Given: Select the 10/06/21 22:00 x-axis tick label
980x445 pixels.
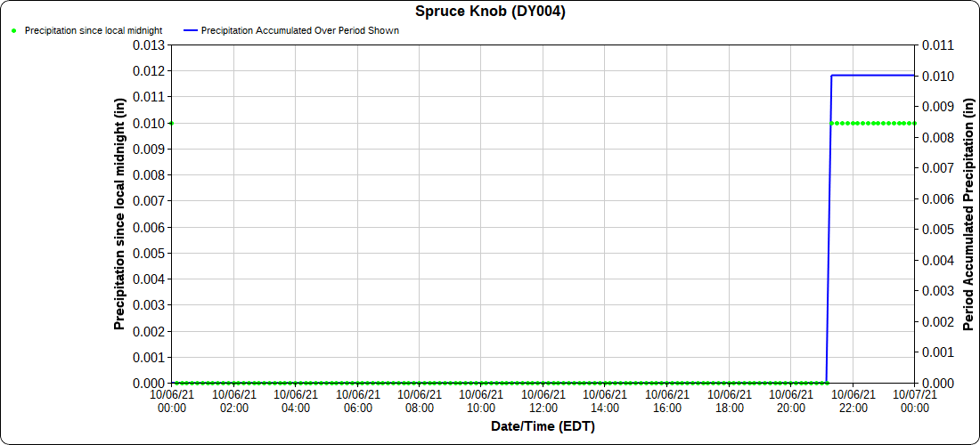Looking at the screenshot, I should (x=853, y=400).
